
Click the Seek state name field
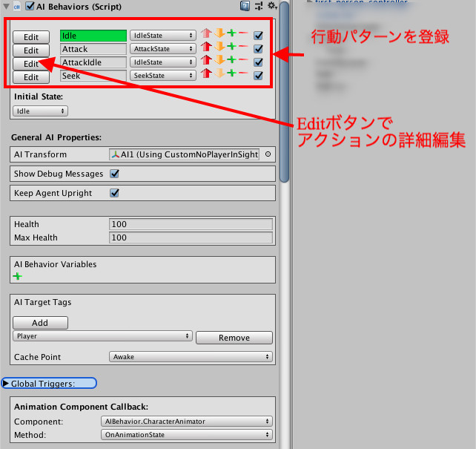click(x=93, y=76)
